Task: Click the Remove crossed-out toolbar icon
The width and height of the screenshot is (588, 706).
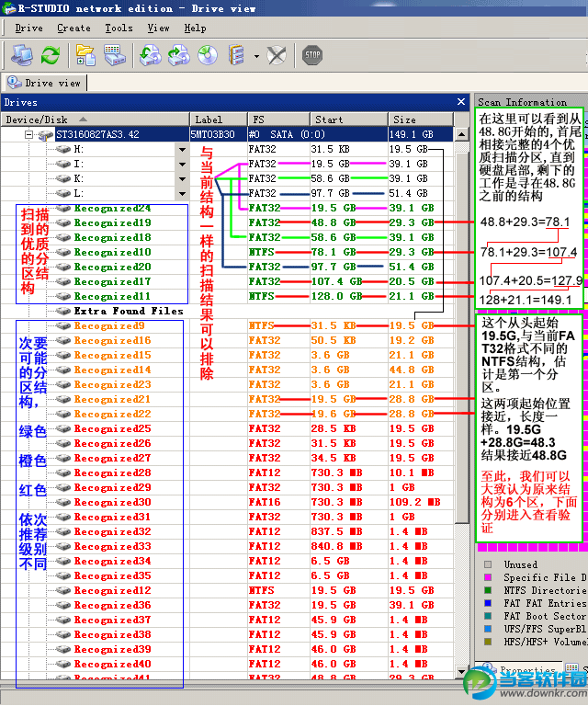Action: (277, 55)
